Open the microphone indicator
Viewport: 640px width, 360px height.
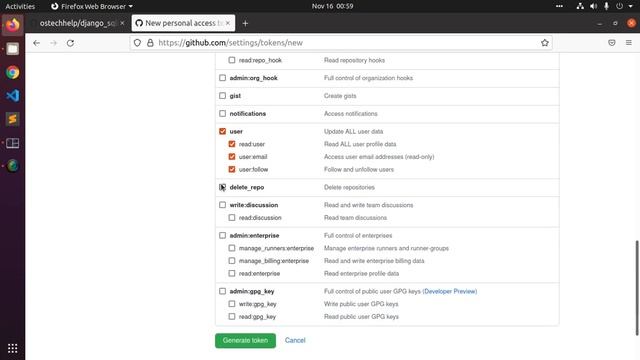pos(607,6)
